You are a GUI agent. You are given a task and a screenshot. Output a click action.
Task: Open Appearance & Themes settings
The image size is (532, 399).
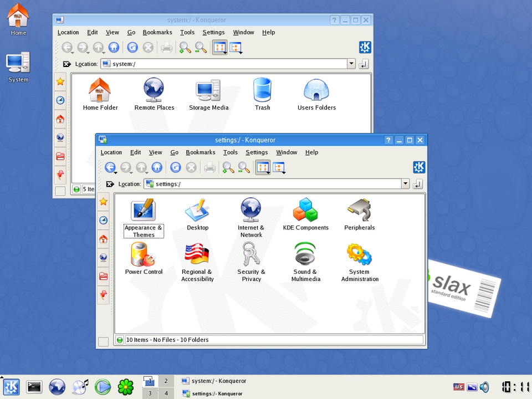click(144, 218)
